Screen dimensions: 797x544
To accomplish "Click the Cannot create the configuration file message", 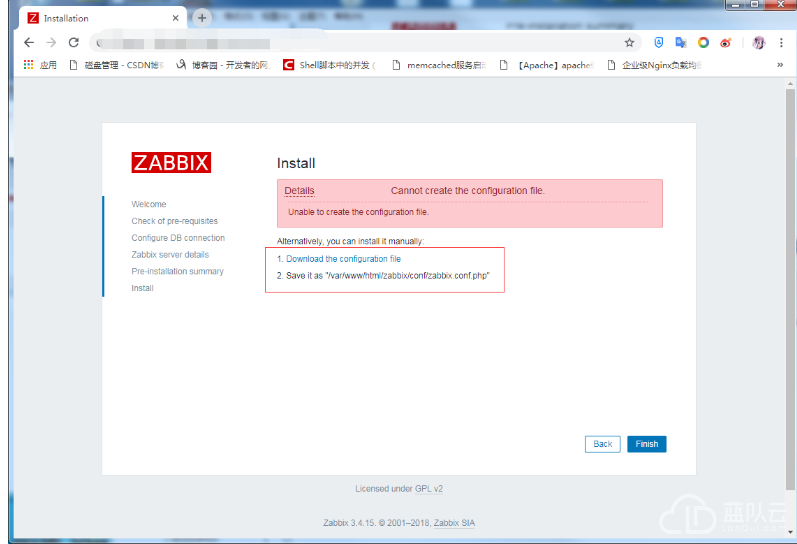I will [468, 191].
